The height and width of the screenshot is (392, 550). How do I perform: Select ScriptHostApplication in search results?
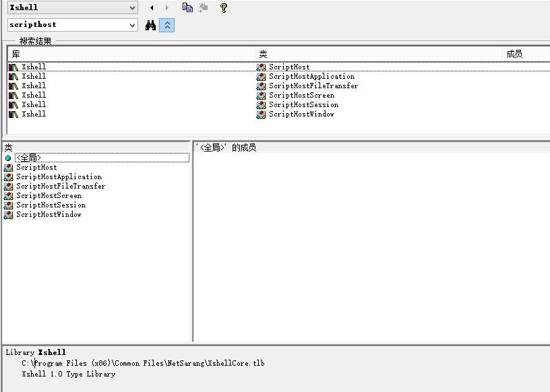[311, 76]
